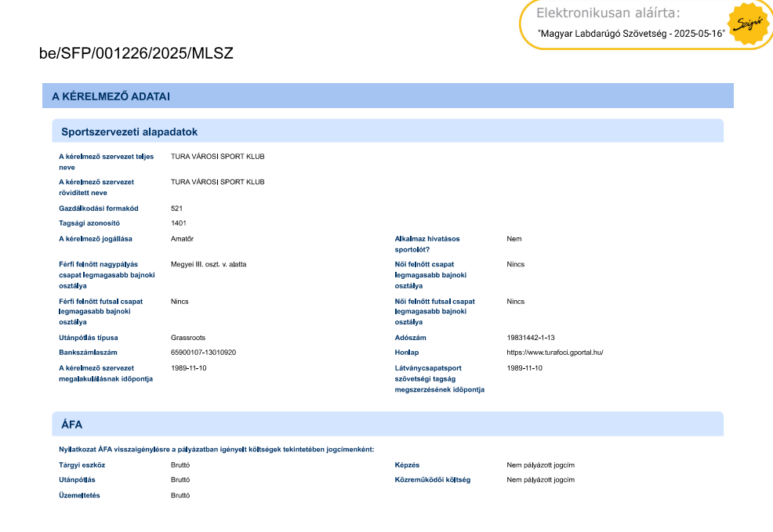Click the 'Tárgyi eszköz' label
The image size is (773, 532).
tap(82, 465)
